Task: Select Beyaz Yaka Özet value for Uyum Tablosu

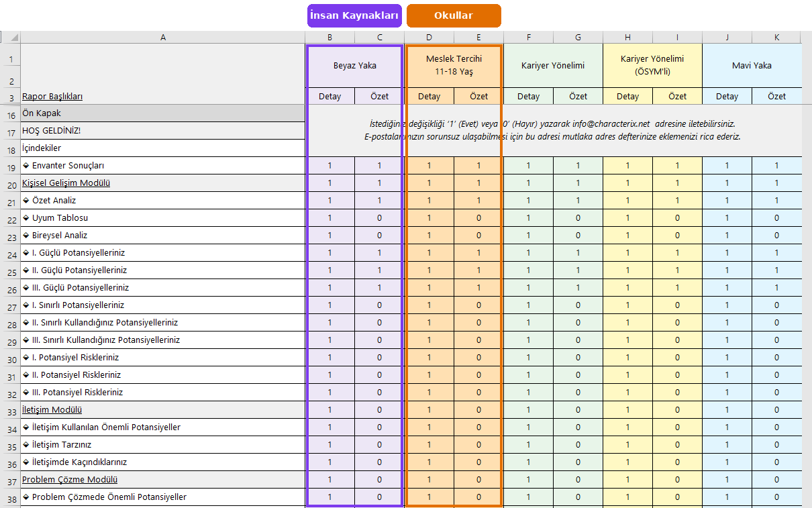Action: [x=379, y=218]
